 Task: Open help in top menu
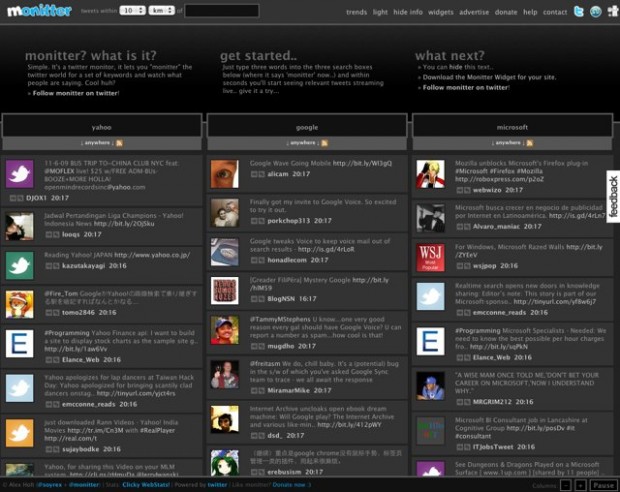click(530, 12)
